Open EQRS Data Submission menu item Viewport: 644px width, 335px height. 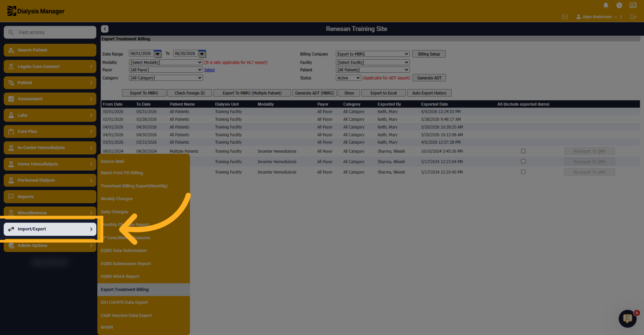144,251
